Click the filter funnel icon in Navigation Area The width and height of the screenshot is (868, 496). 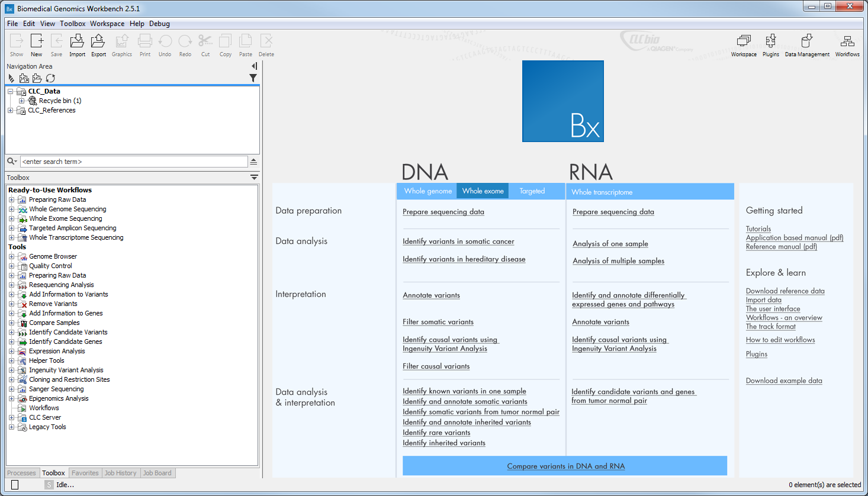[x=253, y=78]
